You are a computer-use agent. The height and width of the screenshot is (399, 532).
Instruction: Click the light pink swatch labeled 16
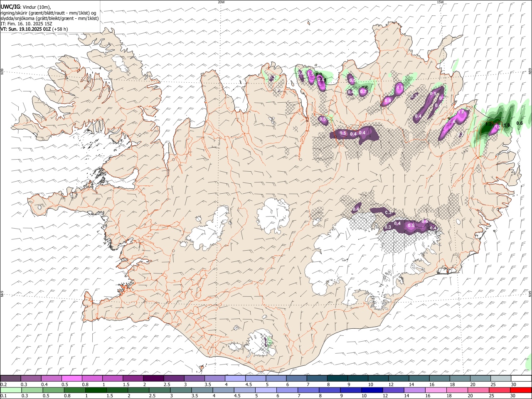(436, 390)
